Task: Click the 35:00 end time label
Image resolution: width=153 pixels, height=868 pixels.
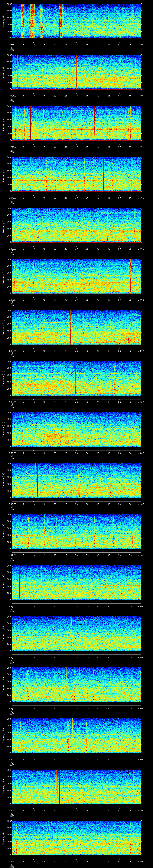Action: pos(141,197)
